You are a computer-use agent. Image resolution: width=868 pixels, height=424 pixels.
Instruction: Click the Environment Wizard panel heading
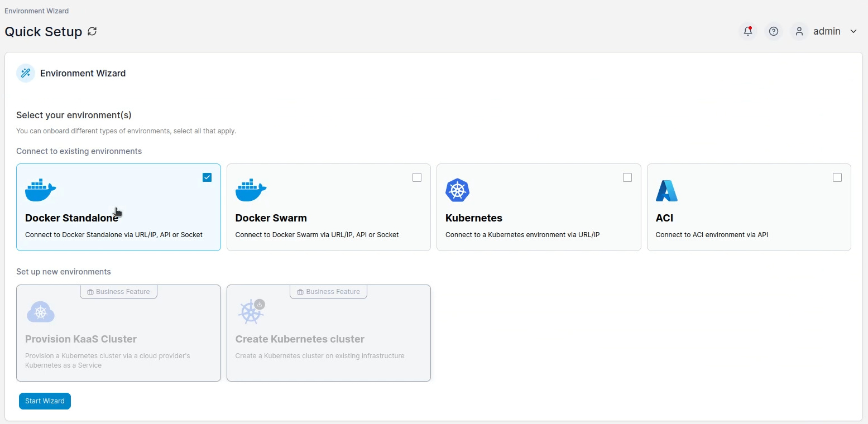pos(83,73)
